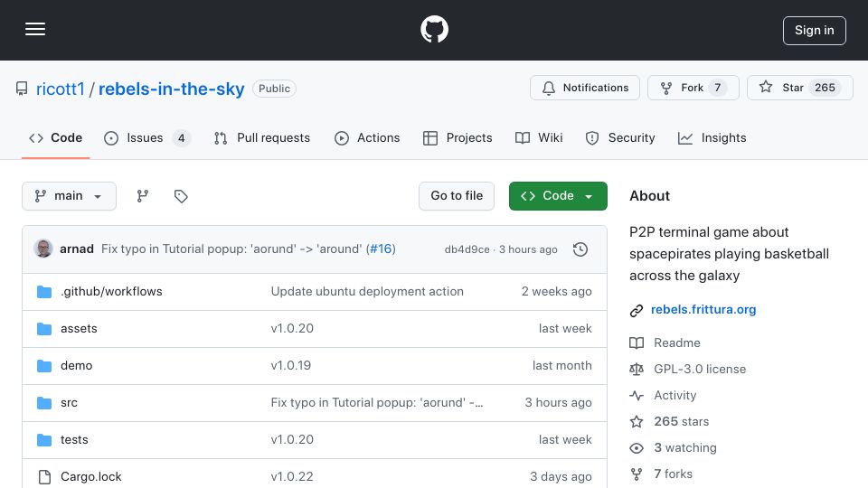868x488 pixels.
Task: Open the repository Activity page
Action: pos(675,396)
